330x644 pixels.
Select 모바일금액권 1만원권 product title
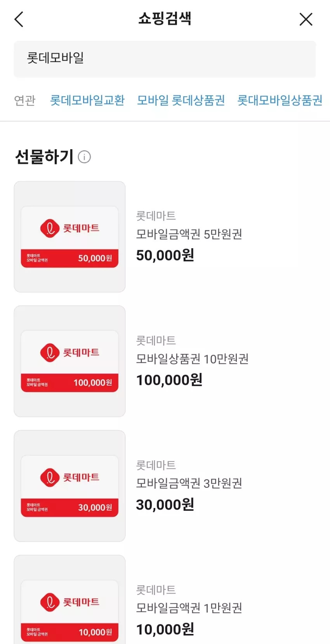pos(189,608)
